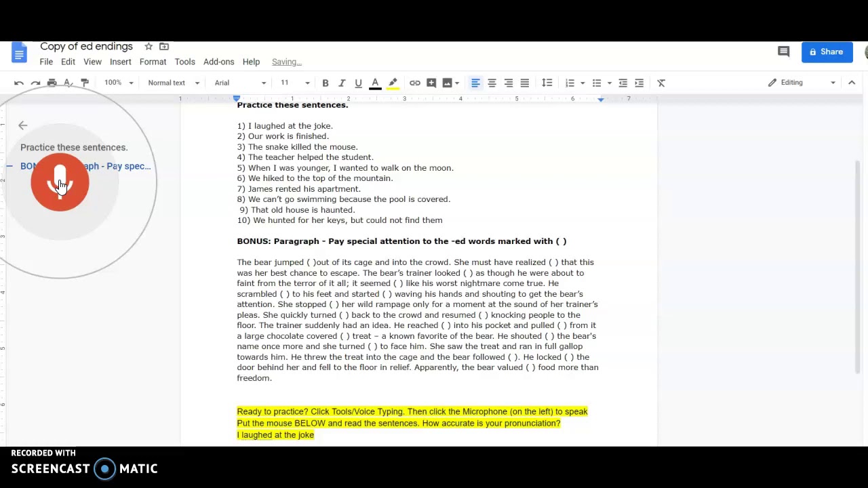The image size is (868, 488).
Task: Click the Saving... status text
Action: click(x=286, y=62)
